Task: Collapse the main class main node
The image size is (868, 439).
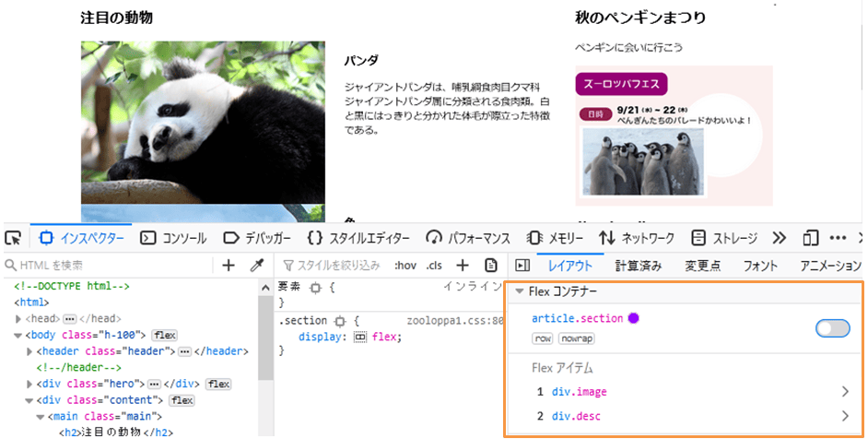Action: (x=41, y=416)
